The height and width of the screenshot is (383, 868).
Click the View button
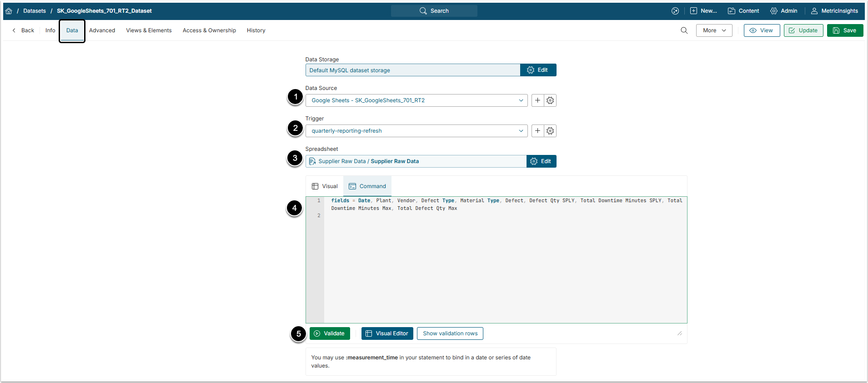pos(762,30)
